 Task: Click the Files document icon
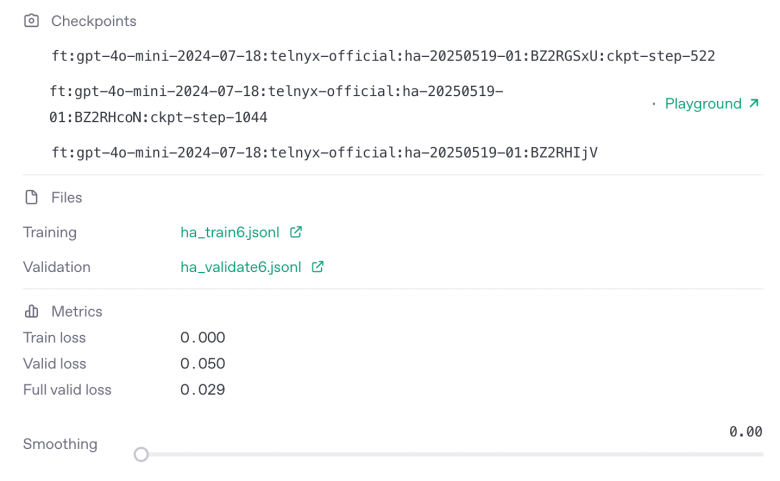(x=31, y=197)
